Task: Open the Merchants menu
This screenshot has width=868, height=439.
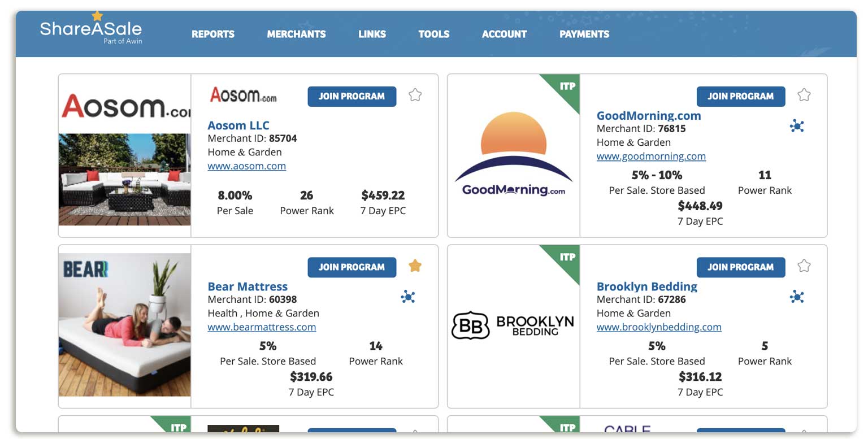Action: 296,34
